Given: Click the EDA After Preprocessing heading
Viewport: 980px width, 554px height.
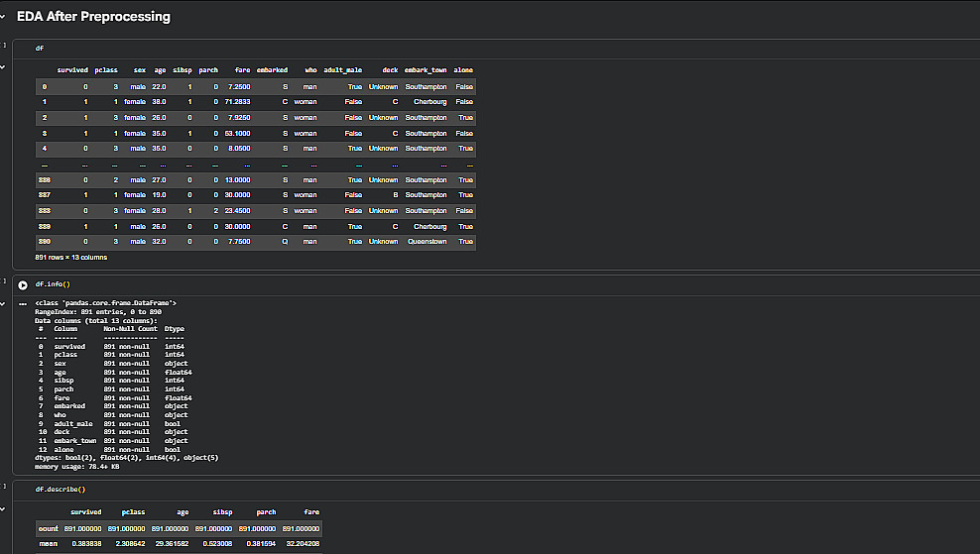Looking at the screenshot, I should click(x=93, y=16).
